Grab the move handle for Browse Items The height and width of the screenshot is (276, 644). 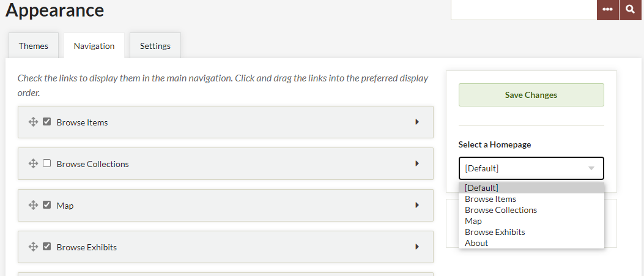click(x=33, y=122)
